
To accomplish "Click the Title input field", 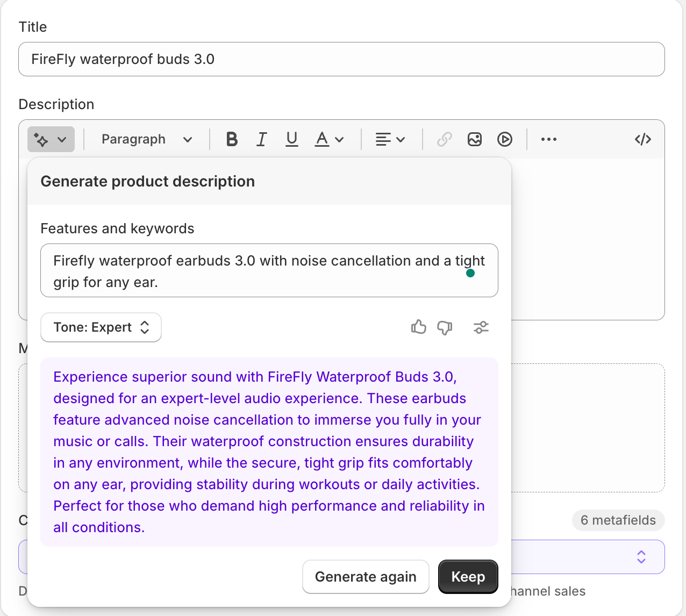I will 341,59.
